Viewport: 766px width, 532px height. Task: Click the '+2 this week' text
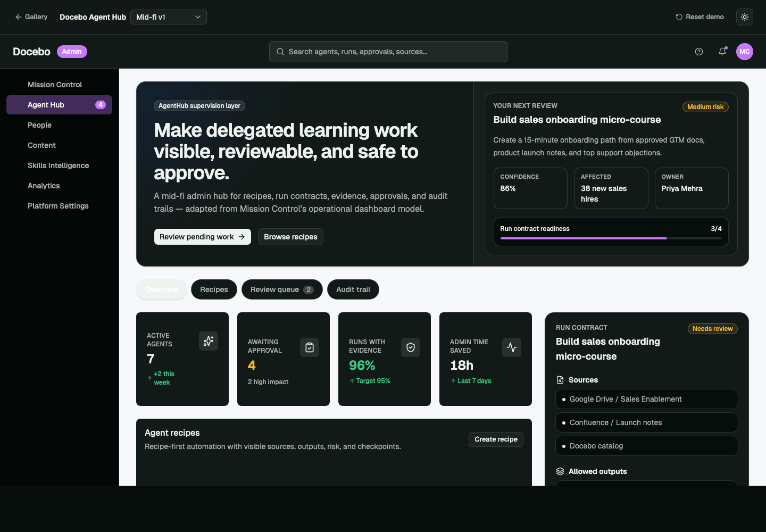pyautogui.click(x=164, y=378)
